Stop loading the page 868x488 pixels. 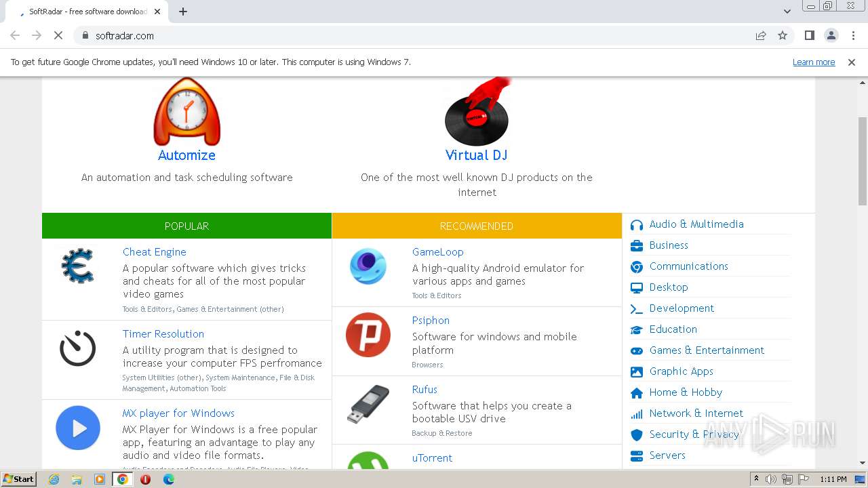pos(58,35)
